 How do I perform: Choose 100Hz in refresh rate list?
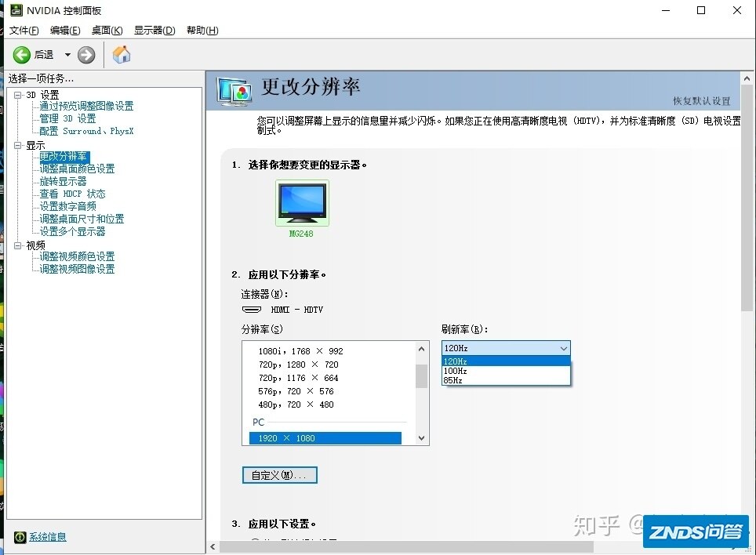[506, 371]
